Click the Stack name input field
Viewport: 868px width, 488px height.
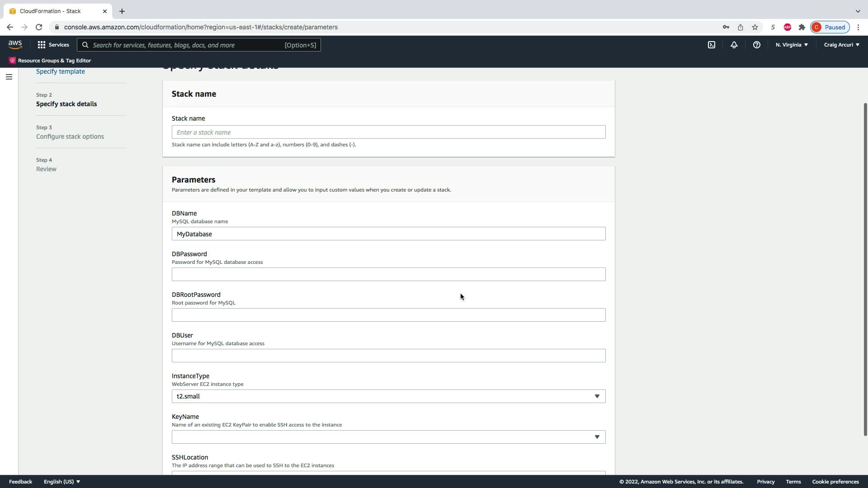(x=388, y=132)
